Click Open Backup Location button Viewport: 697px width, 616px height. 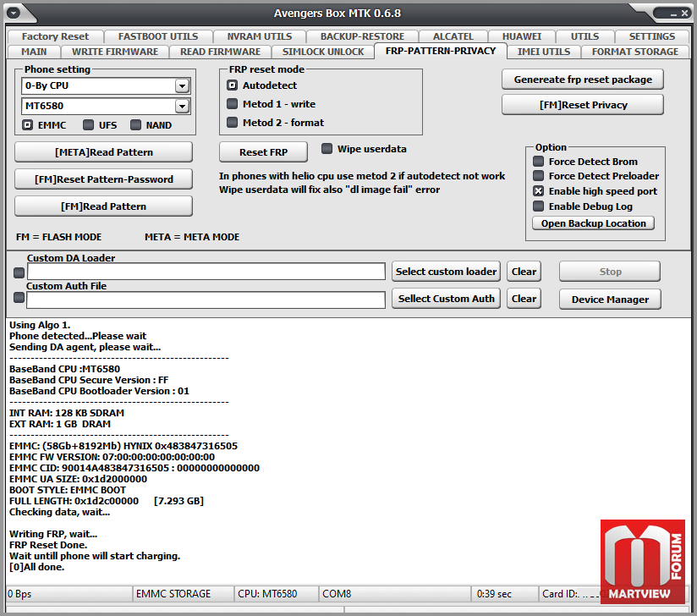(593, 223)
